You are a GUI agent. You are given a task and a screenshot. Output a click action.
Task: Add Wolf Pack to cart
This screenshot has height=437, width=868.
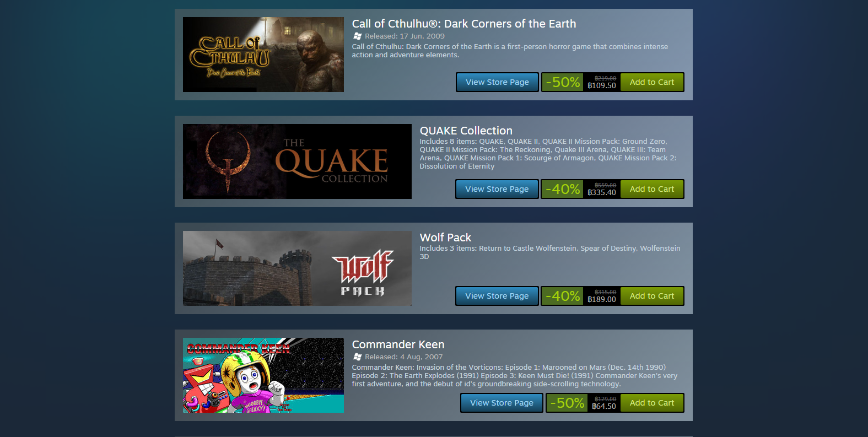(652, 296)
